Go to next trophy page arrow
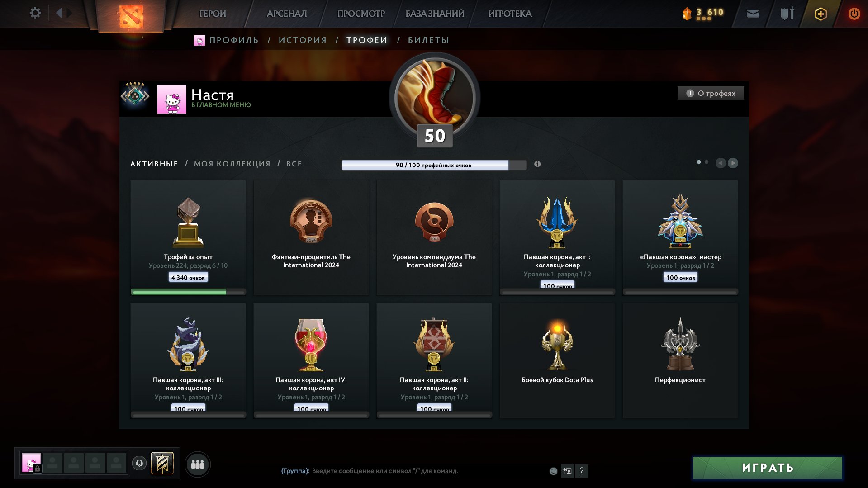Screen dimensions: 868x488 click(733, 163)
